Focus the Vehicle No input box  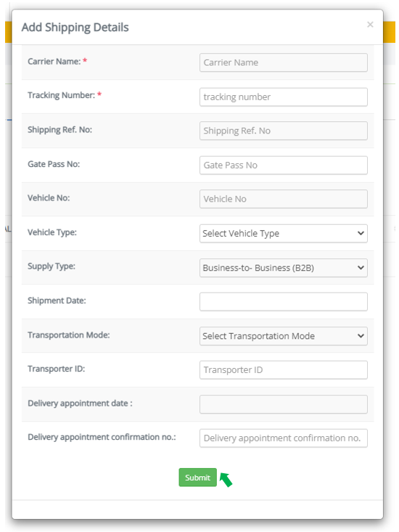point(284,199)
